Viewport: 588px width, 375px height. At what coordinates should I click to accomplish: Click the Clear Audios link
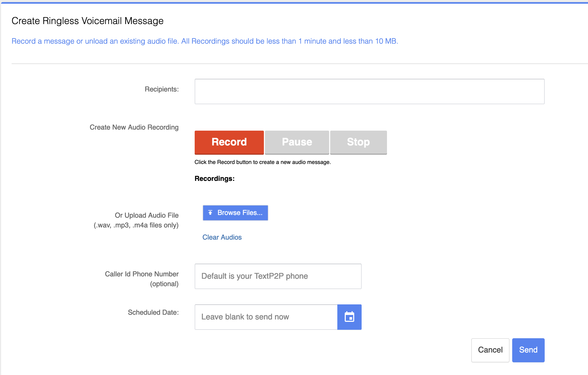(222, 237)
